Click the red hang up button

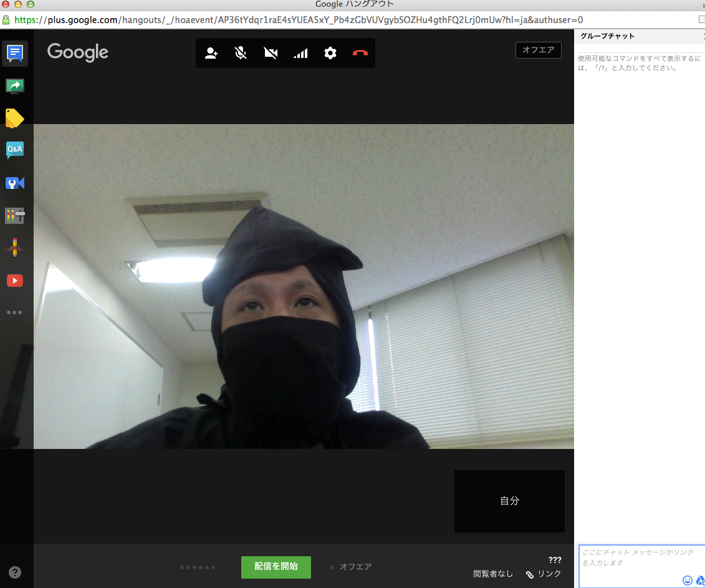[360, 53]
